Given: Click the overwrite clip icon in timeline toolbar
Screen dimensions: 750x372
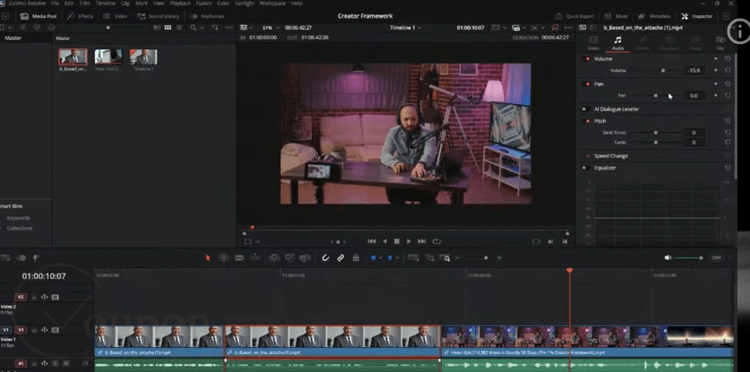Looking at the screenshot, I should (289, 258).
